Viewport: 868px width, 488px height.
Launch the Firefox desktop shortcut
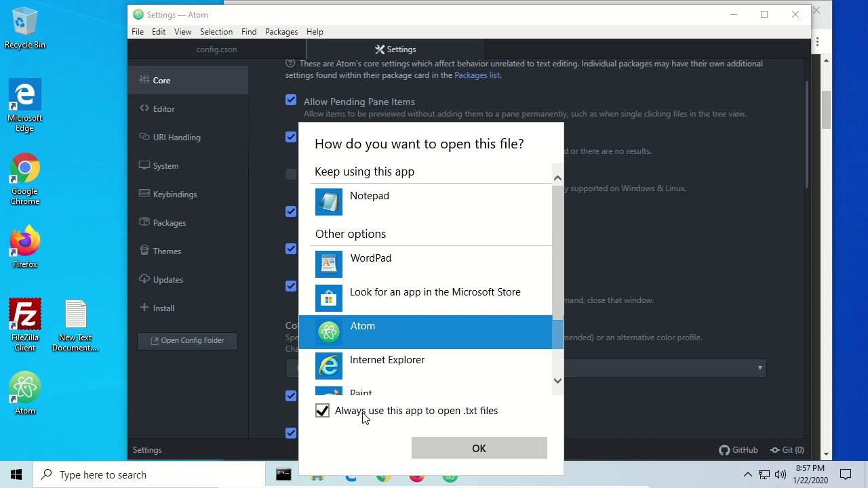(x=25, y=247)
